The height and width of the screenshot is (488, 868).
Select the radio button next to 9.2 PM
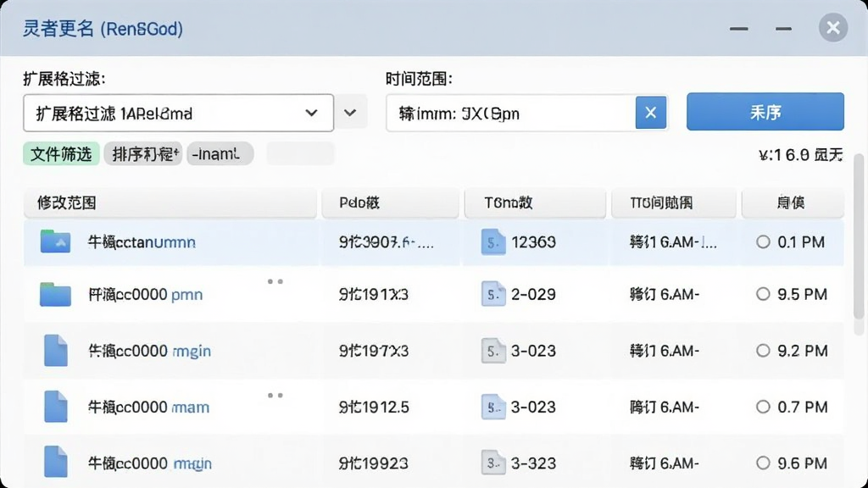[763, 350]
